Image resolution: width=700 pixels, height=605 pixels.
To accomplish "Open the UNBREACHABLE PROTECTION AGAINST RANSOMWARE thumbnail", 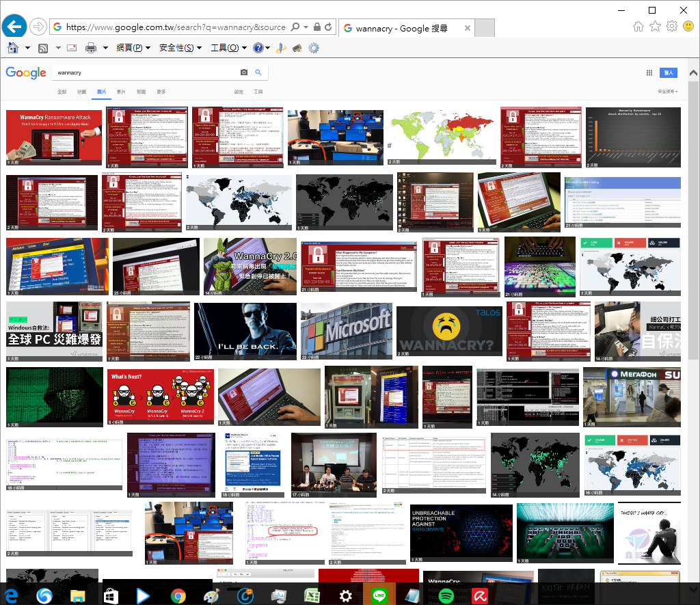I will point(461,533).
